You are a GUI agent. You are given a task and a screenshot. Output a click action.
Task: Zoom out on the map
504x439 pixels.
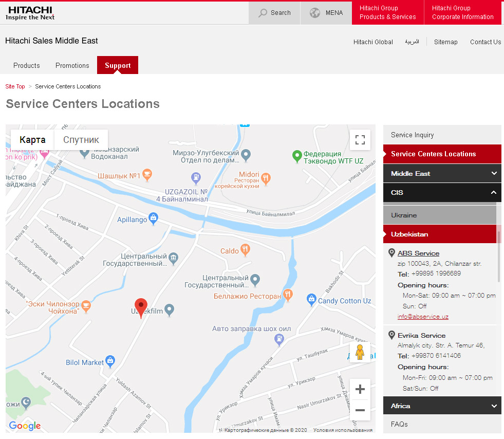(360, 410)
